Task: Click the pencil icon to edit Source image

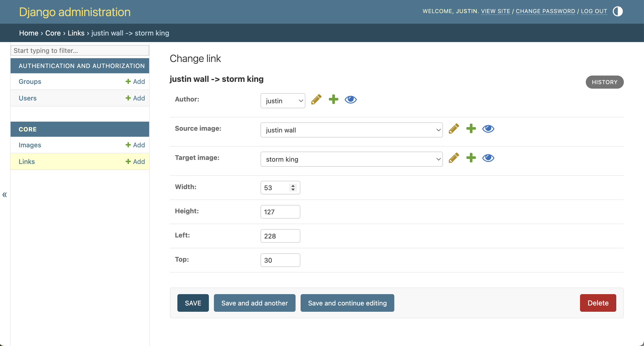Action: (x=454, y=129)
